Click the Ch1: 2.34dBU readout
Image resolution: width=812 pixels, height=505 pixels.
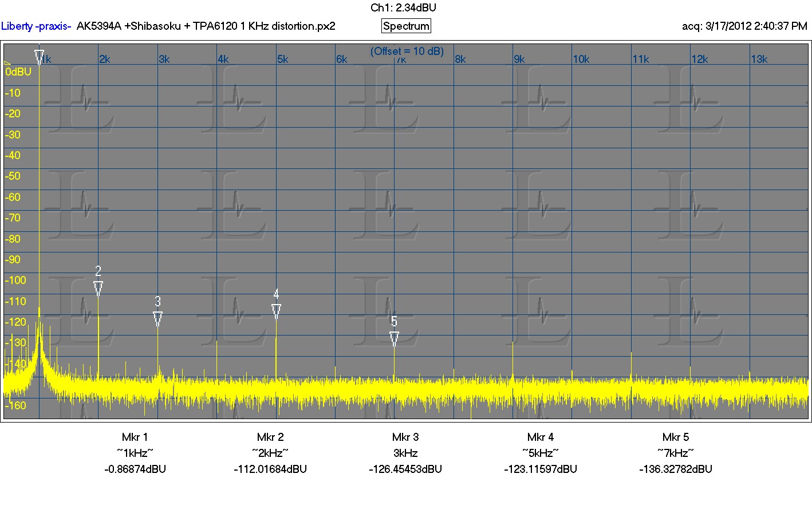pyautogui.click(x=404, y=7)
